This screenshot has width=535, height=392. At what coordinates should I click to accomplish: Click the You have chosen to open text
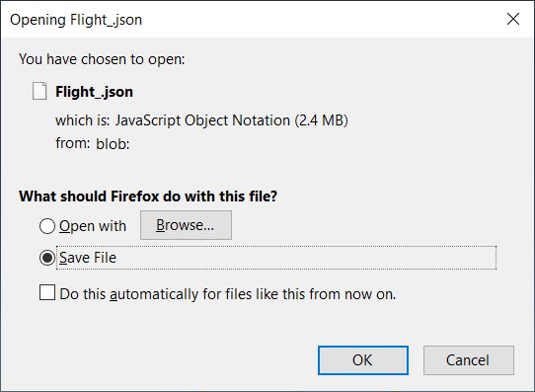pos(102,59)
